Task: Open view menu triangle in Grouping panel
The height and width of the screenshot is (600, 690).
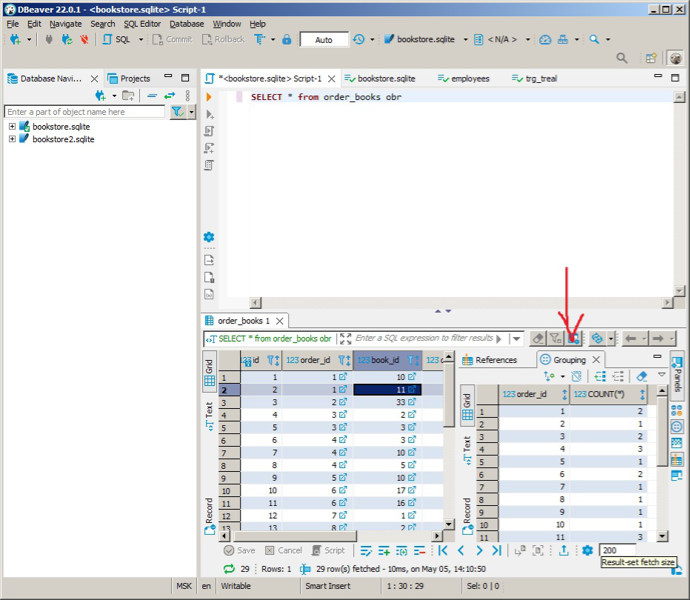Action: [661, 375]
